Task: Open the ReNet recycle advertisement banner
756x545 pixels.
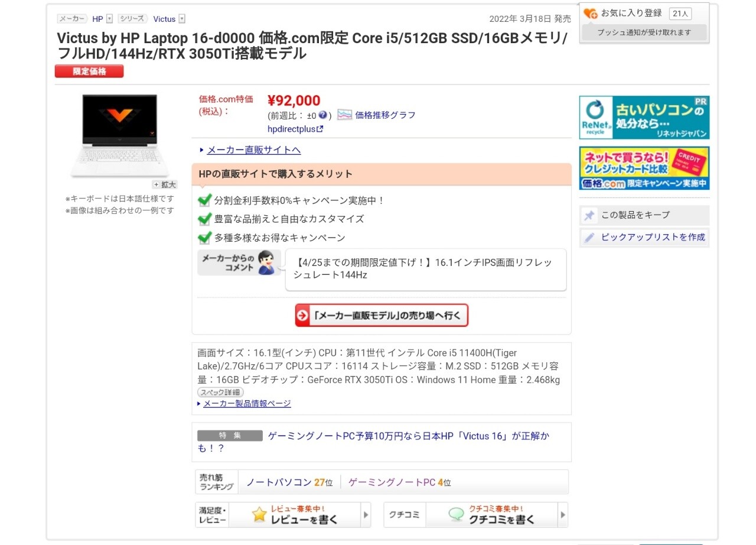Action: (644, 118)
